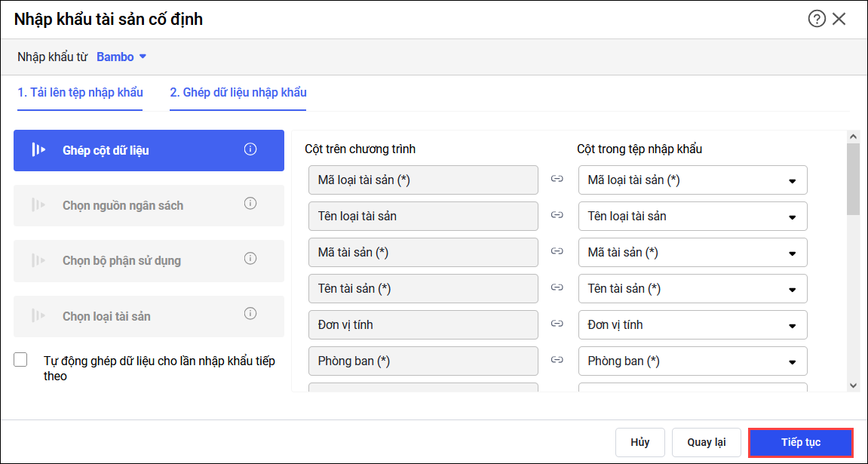868x464 pixels.
Task: Open Tên loại tài sản file column dropdown
Action: [792, 217]
